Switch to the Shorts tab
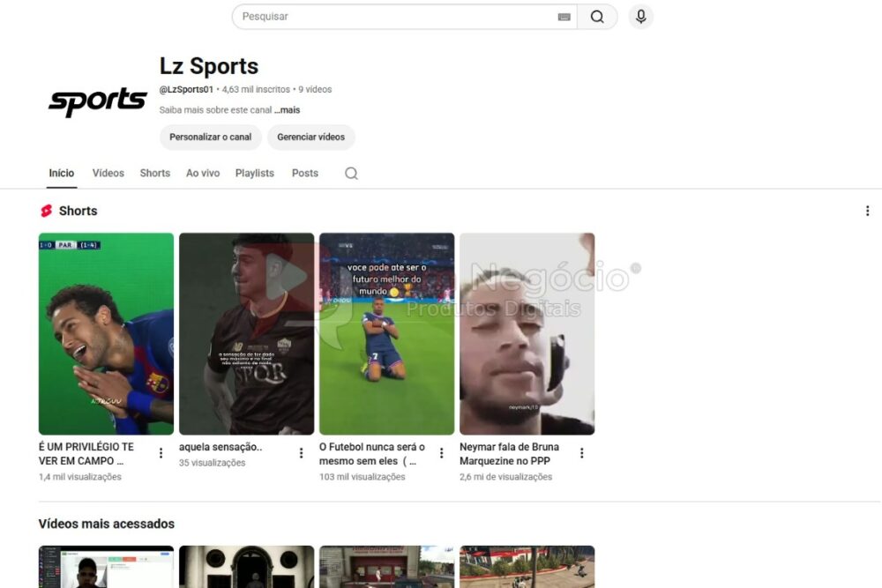The height and width of the screenshot is (588, 882). (x=154, y=173)
